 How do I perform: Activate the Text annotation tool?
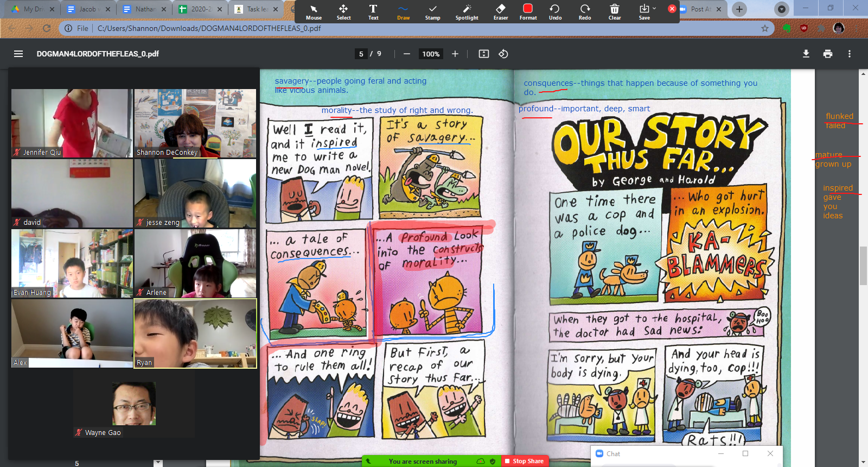[373, 12]
